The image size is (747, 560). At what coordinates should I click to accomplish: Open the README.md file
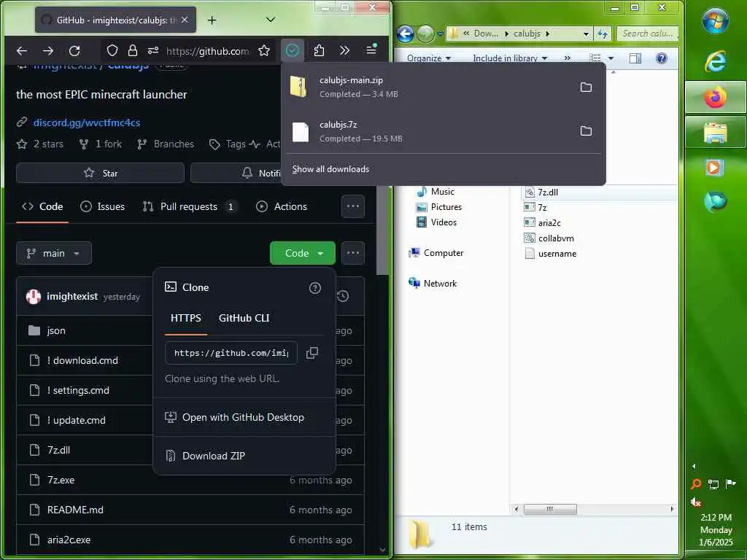(x=75, y=510)
